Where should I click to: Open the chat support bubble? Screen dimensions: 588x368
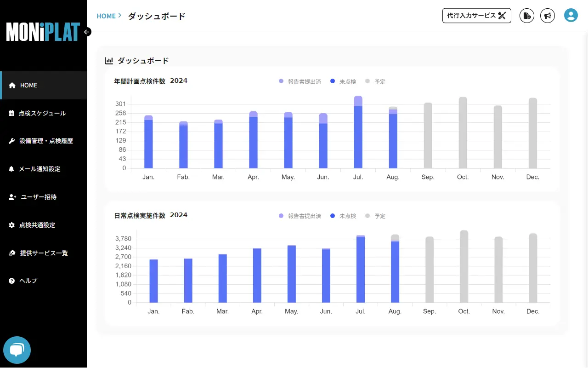[17, 350]
